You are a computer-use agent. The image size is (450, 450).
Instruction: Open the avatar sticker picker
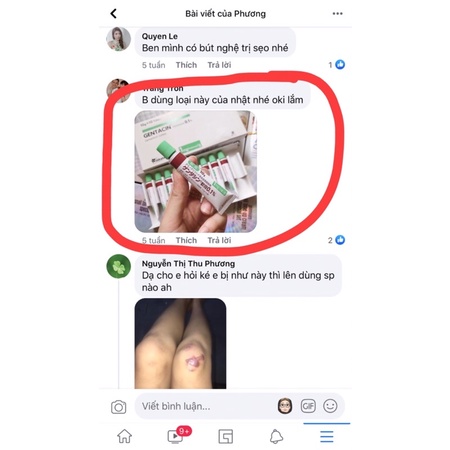click(x=285, y=406)
